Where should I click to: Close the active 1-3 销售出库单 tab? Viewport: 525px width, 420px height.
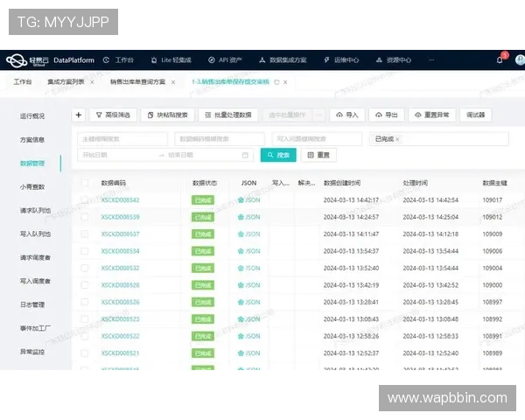285,82
